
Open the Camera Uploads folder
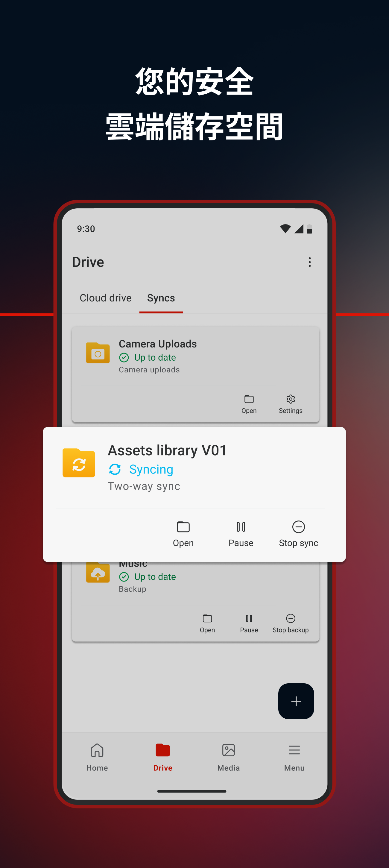click(249, 404)
